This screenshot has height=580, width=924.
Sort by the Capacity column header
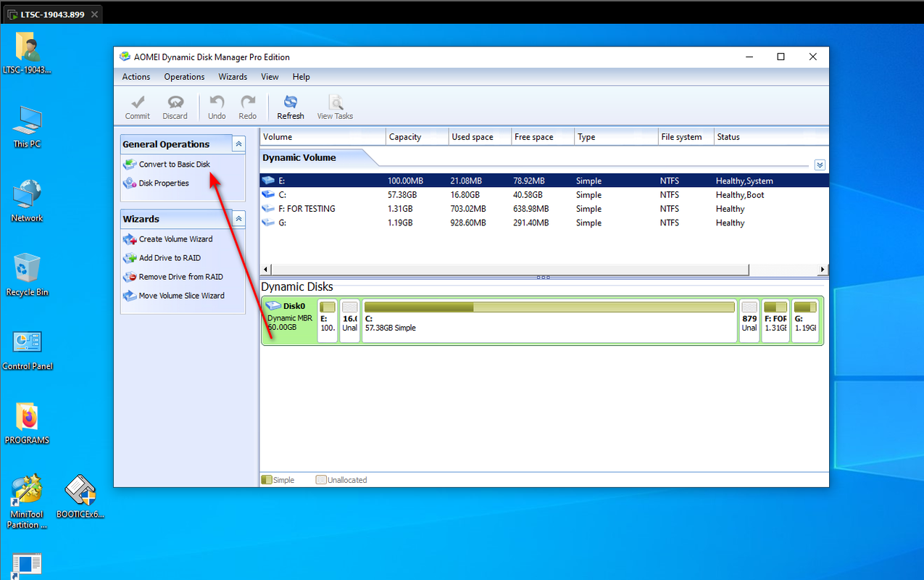417,137
